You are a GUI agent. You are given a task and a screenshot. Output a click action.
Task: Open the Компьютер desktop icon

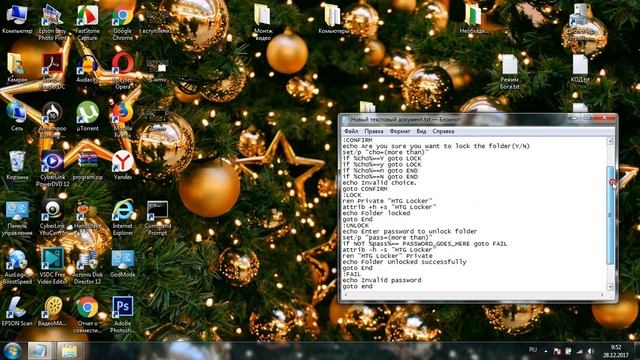point(17,19)
